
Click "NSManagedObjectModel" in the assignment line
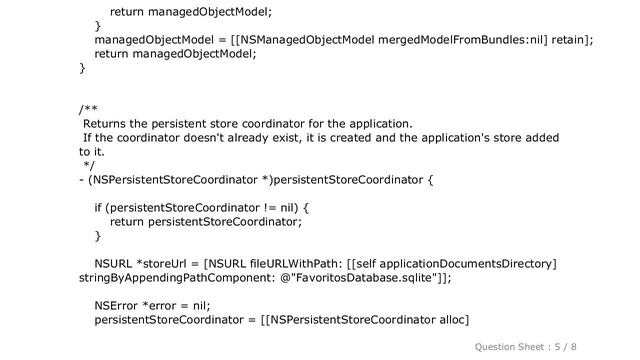[307, 40]
